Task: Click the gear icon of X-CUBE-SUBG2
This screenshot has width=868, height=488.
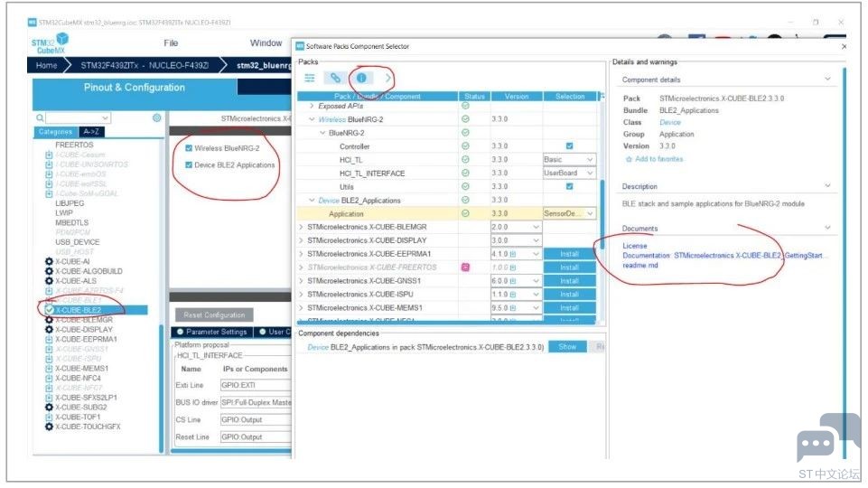Action: [x=49, y=408]
